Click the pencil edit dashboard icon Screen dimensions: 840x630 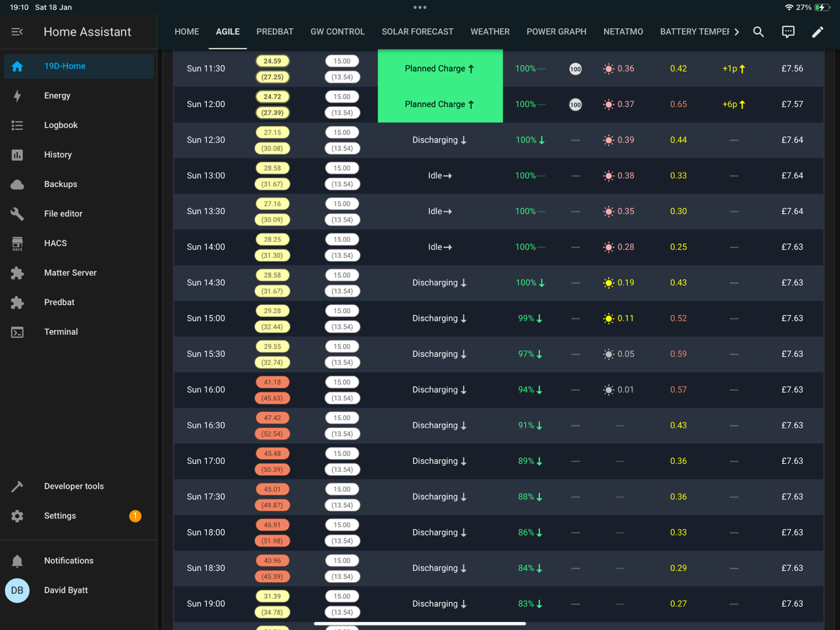(818, 31)
